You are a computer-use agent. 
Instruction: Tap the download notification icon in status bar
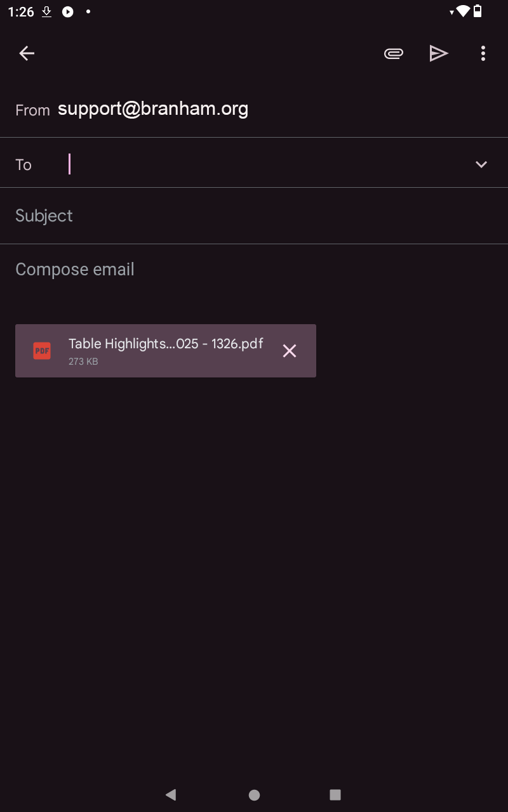(46, 11)
